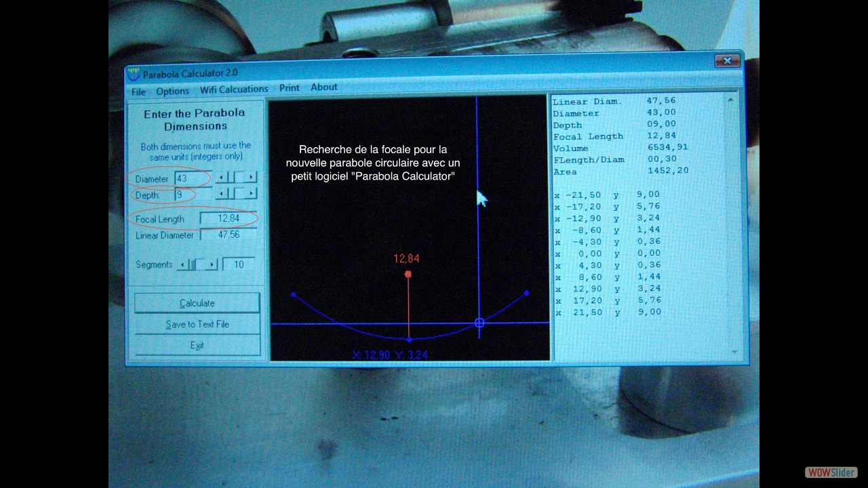Screen dimensions: 868x488
Task: Click the red focal point marker
Action: click(408, 274)
